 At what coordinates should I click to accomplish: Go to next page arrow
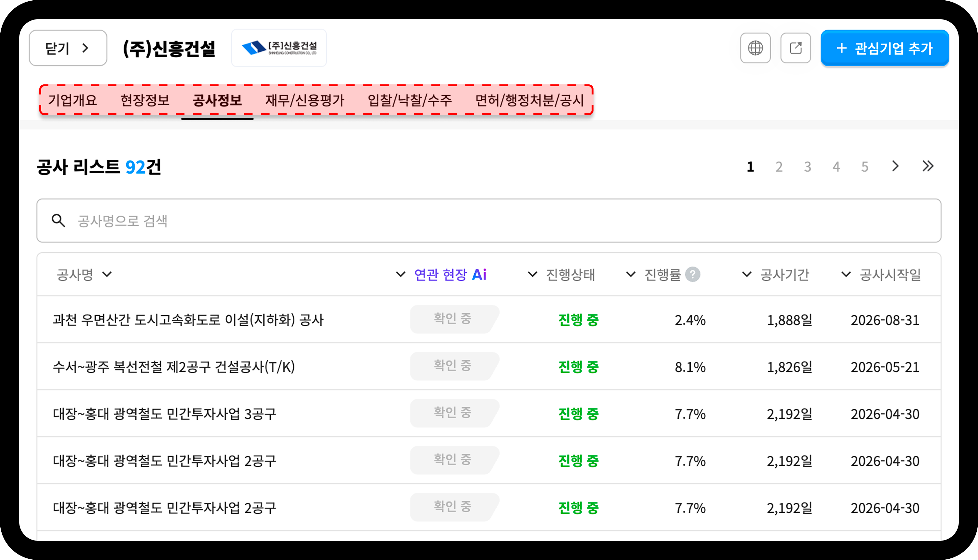click(895, 167)
